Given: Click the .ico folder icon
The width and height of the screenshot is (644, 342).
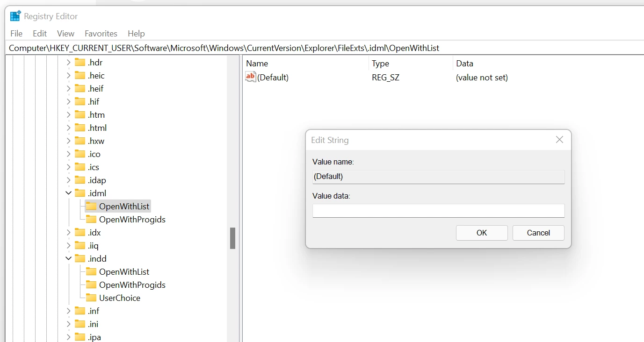Looking at the screenshot, I should (80, 154).
